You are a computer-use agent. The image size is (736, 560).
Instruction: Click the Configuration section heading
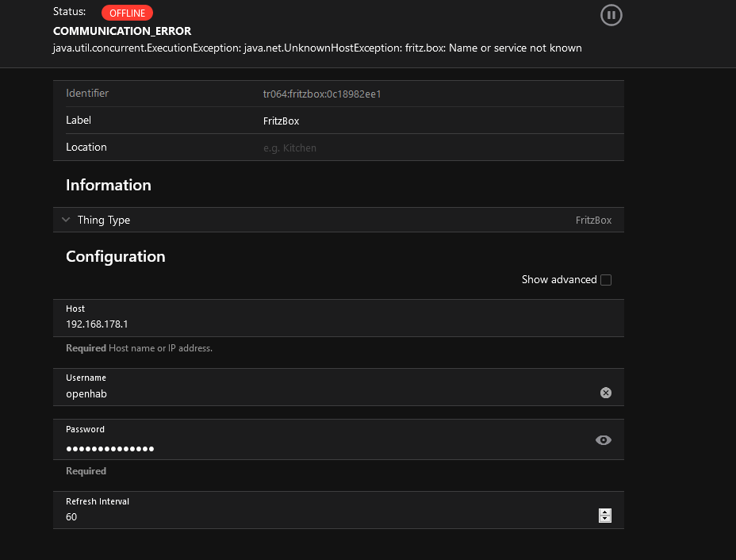[116, 257]
